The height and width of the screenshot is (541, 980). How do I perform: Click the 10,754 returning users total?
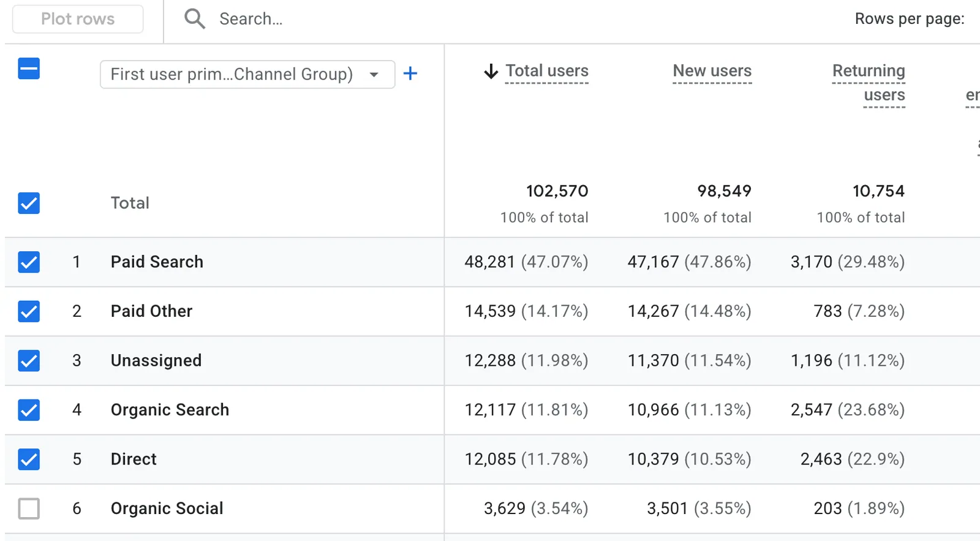click(878, 191)
